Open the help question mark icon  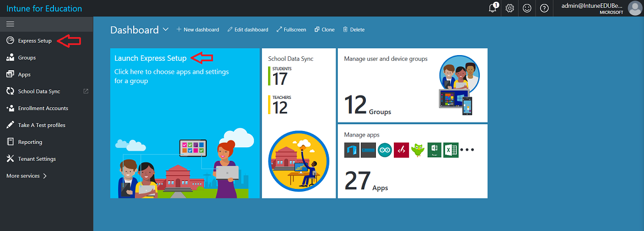click(x=544, y=8)
